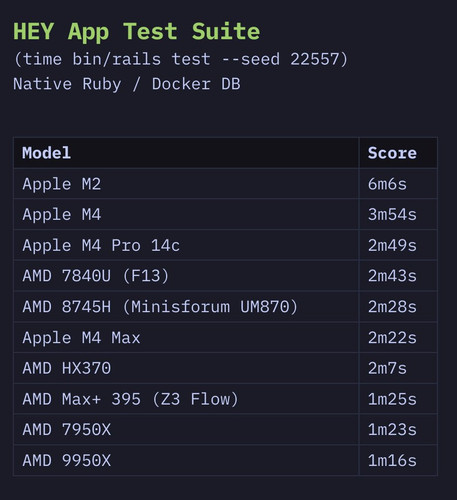
Task: Select the AMD 8745H Minisforum UM870 row
Action: coord(225,307)
